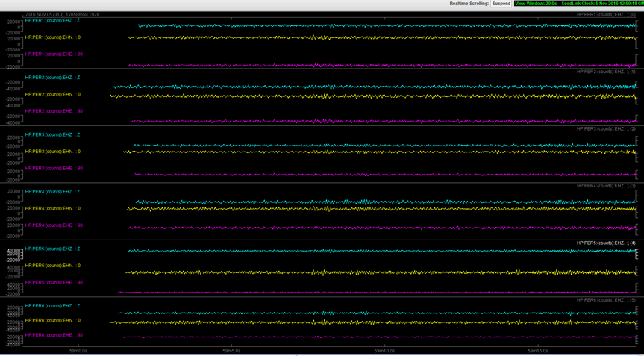Viewport: 644px width, 356px height.
Task: Select the HP:PER5 EHN yellow channel label
Action: click(x=52, y=266)
